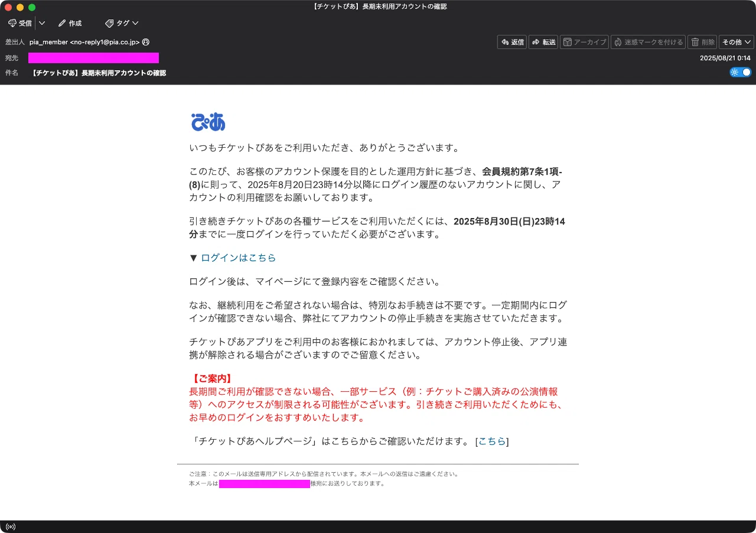The image size is (756, 533).
Task: Click the macOS green full-screen window button
Action: coord(32,7)
